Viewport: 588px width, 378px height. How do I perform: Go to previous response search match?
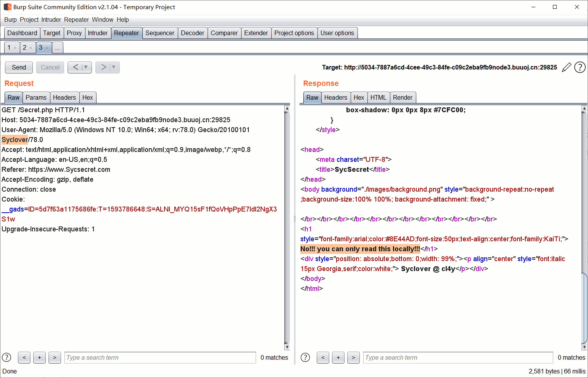pyautogui.click(x=323, y=357)
